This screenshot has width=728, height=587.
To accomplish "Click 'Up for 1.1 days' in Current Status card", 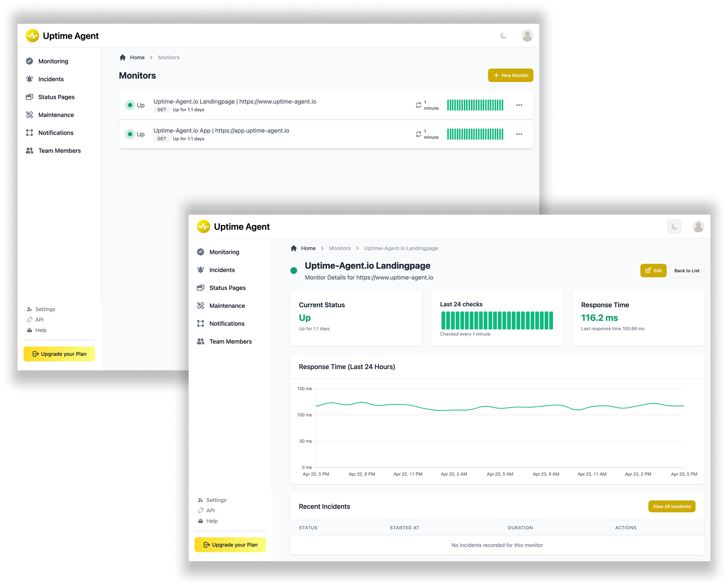I will click(x=314, y=329).
